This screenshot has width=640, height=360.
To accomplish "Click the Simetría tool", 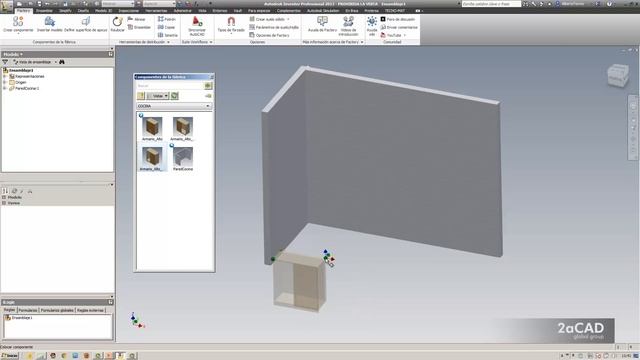I will click(167, 35).
